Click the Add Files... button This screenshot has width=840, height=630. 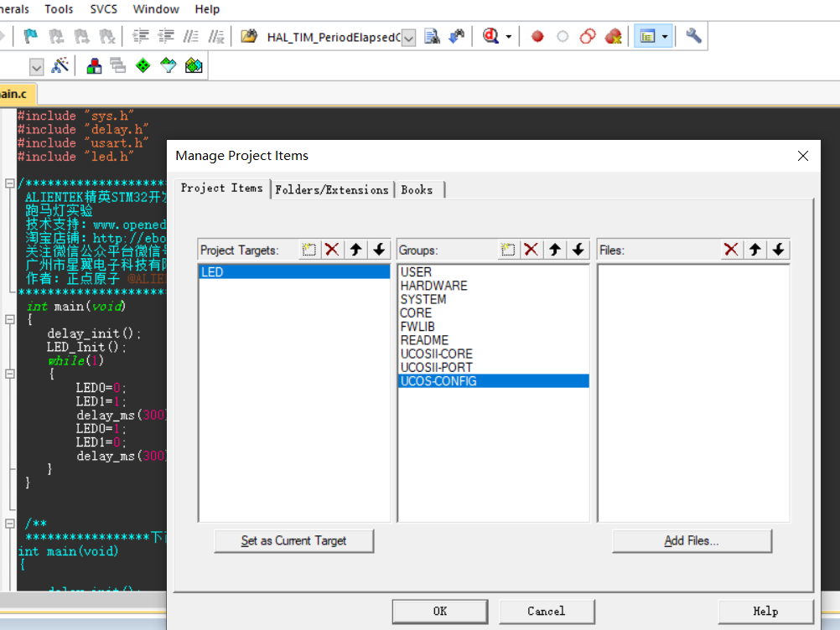[x=692, y=540]
